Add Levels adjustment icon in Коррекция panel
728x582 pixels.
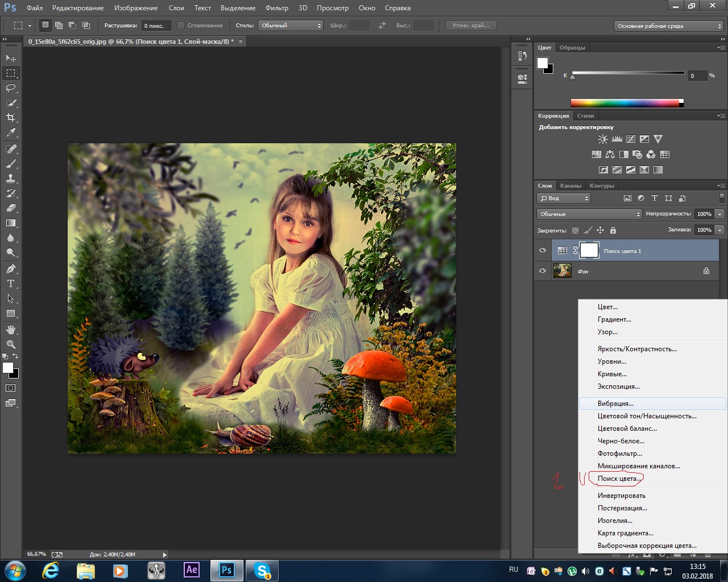tap(617, 139)
